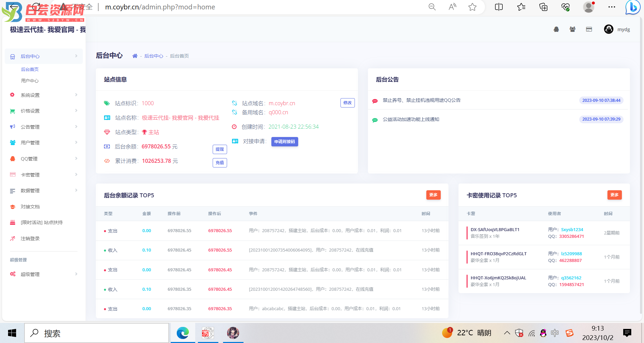Expand QQ管理 menu
The width and height of the screenshot is (644, 343).
(x=44, y=159)
